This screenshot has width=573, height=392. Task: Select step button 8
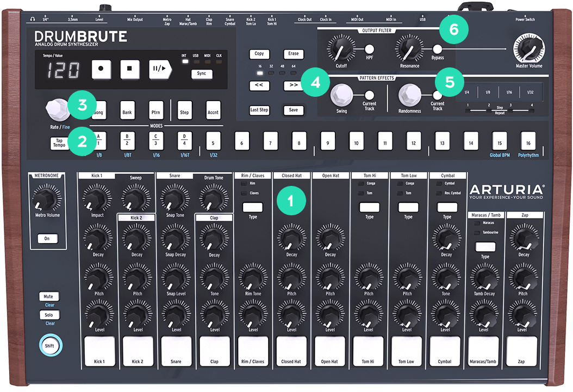click(x=300, y=141)
